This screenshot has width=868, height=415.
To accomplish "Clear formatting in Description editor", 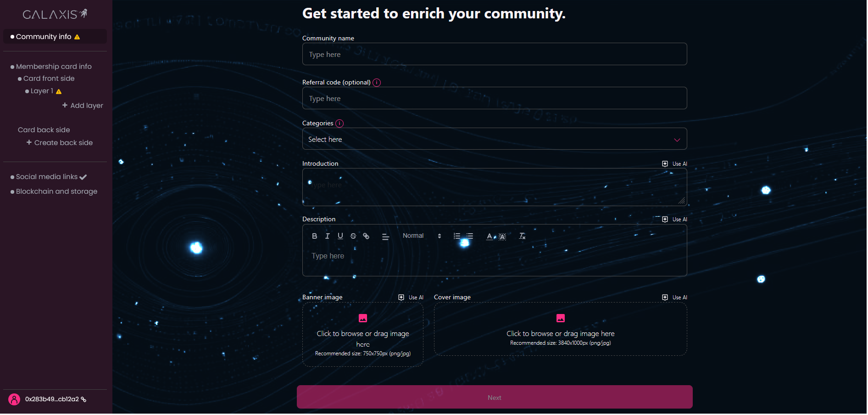I will [x=522, y=236].
